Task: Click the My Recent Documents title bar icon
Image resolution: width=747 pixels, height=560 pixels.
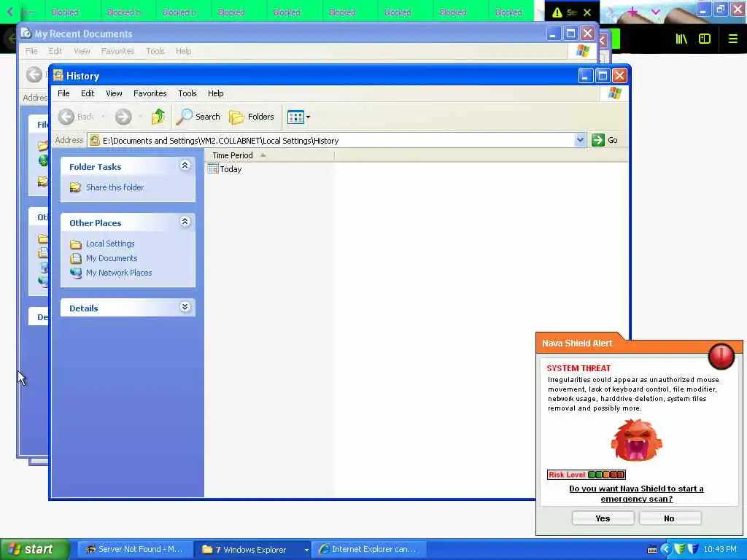Action: click(26, 34)
